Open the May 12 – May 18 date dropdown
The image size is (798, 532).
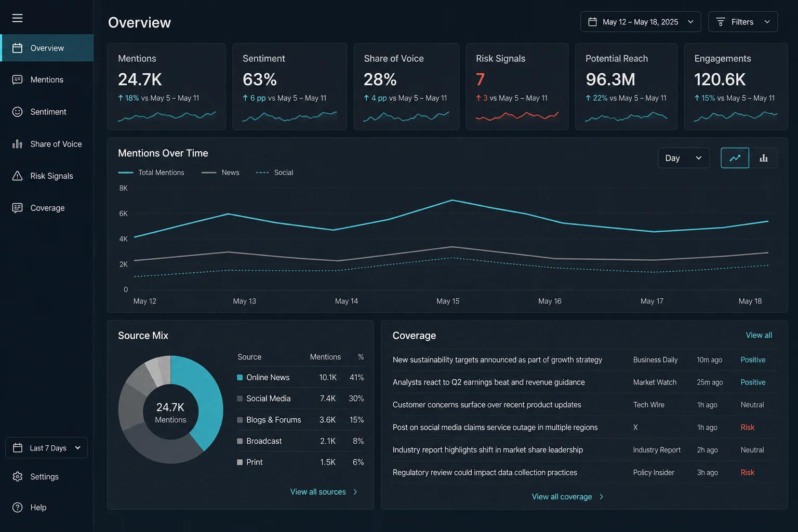(x=641, y=22)
